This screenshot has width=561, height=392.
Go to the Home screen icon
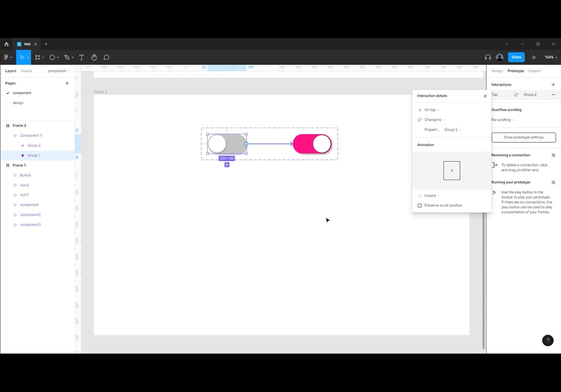(6, 44)
